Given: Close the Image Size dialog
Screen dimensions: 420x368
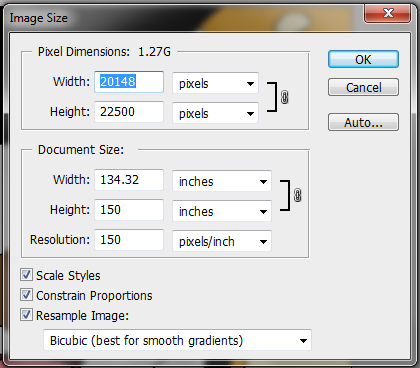Looking at the screenshot, I should pos(387,13).
